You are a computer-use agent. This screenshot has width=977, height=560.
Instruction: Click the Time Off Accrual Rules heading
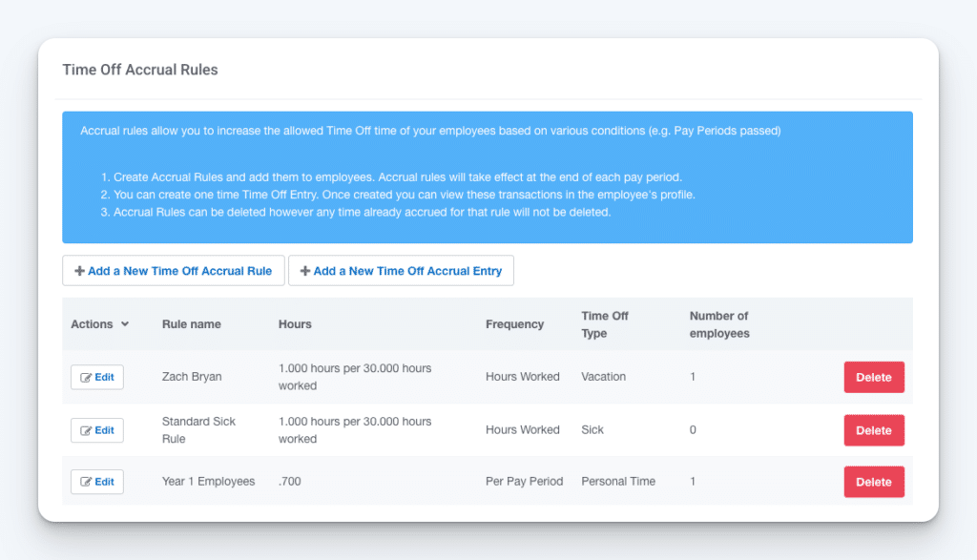(140, 70)
